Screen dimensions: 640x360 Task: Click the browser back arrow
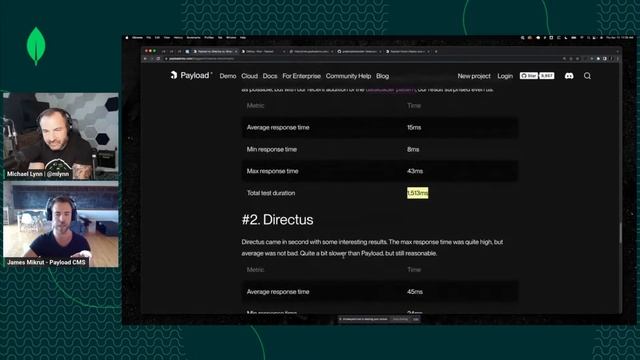tap(145, 59)
